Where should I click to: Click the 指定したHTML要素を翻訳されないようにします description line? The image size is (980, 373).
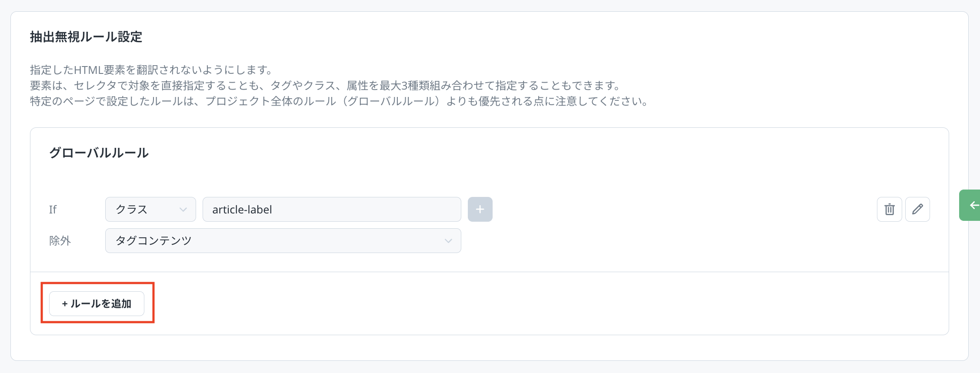coord(151,70)
